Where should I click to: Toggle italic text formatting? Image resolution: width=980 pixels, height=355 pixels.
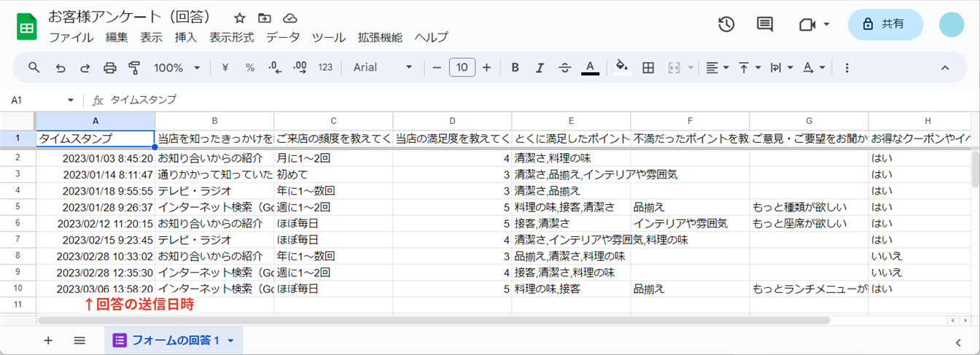pyautogui.click(x=540, y=68)
